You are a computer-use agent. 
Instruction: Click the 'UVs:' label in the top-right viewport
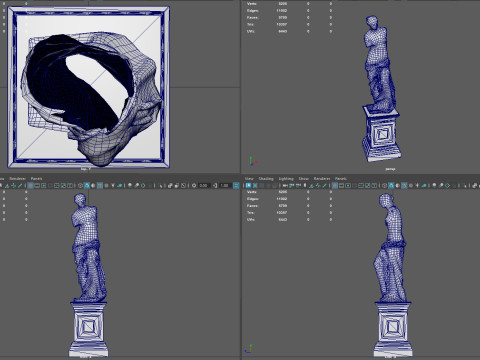click(x=251, y=31)
